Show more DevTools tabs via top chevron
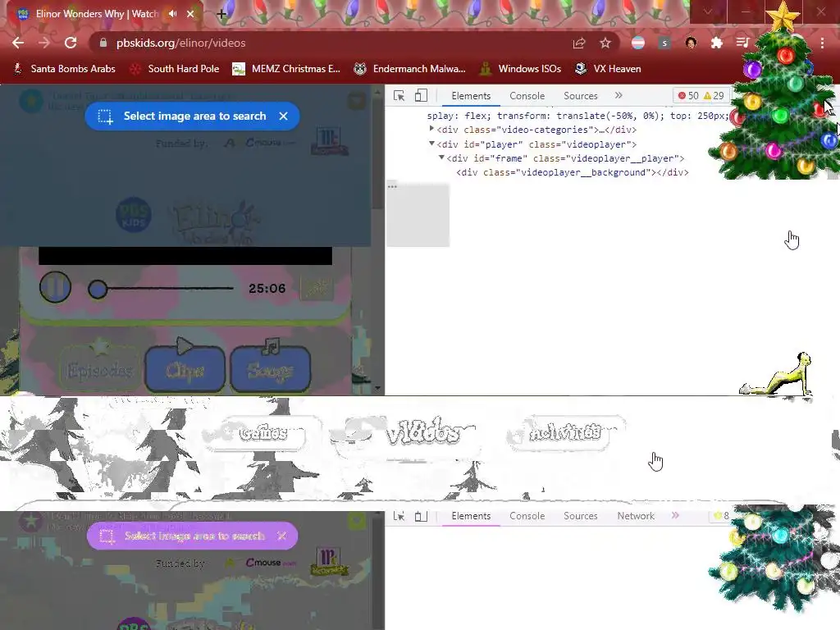Viewport: 840px width, 630px height. (619, 95)
